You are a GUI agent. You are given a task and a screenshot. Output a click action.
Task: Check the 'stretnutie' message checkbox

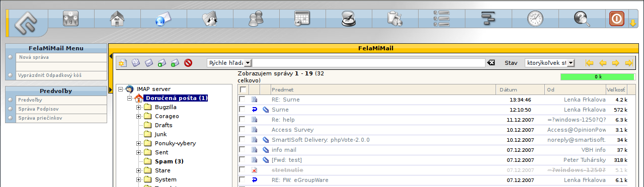tap(243, 169)
